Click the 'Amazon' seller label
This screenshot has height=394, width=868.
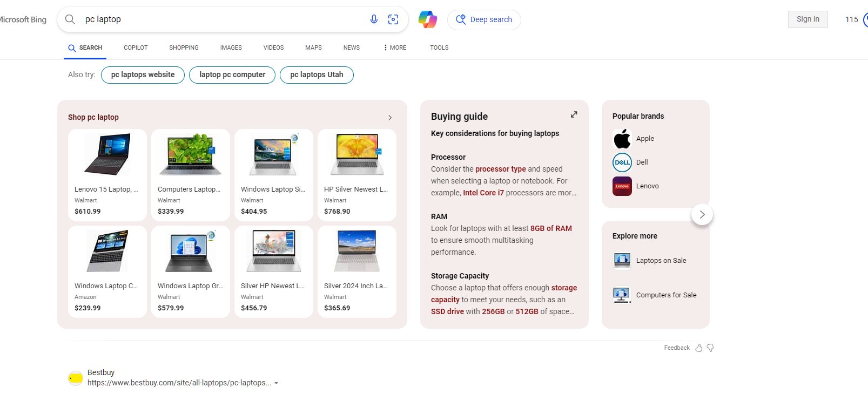pos(85,297)
